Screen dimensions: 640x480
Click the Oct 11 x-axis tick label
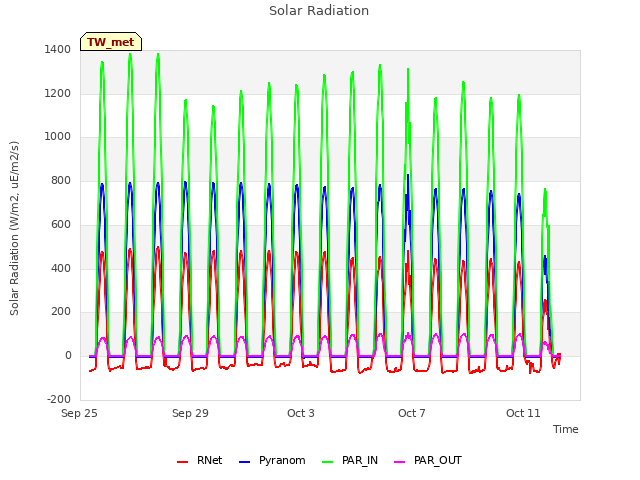pos(523,413)
